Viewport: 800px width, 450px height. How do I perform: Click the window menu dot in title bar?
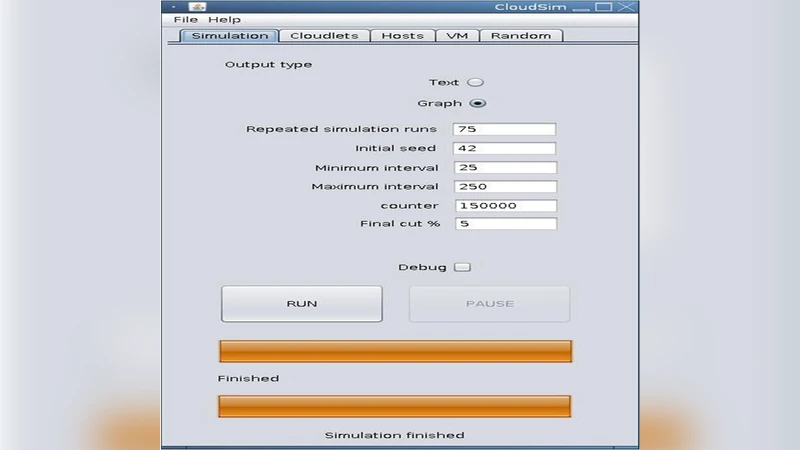[x=174, y=7]
